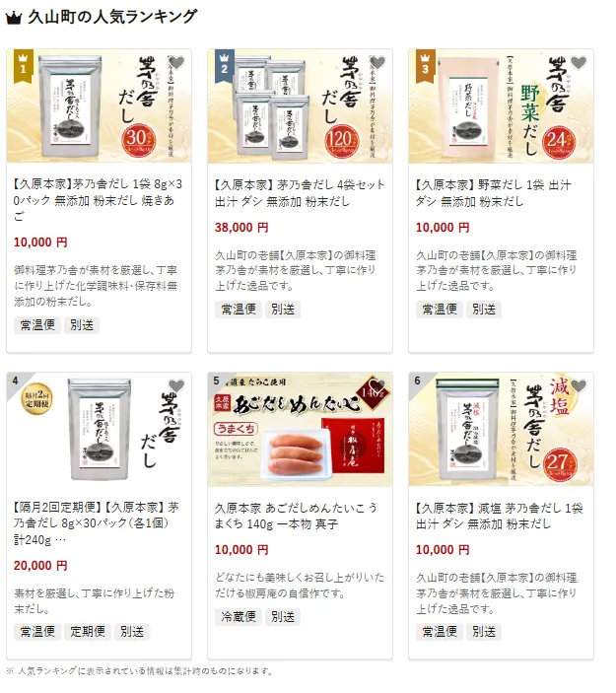Open the 減塩 茅乃舎だし product thumbnail
616x693 pixels.
point(501,430)
